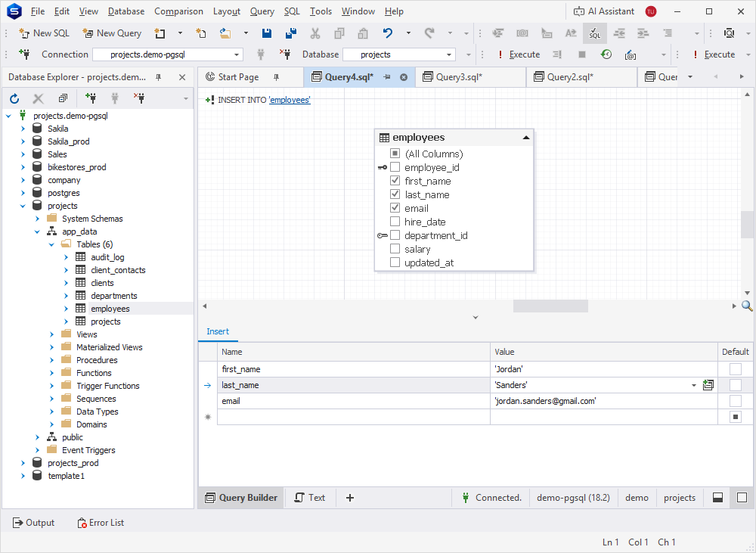Screen dimensions: 756x553
Task: Click the split horizontal layout icon in status bar
Action: pos(717,498)
